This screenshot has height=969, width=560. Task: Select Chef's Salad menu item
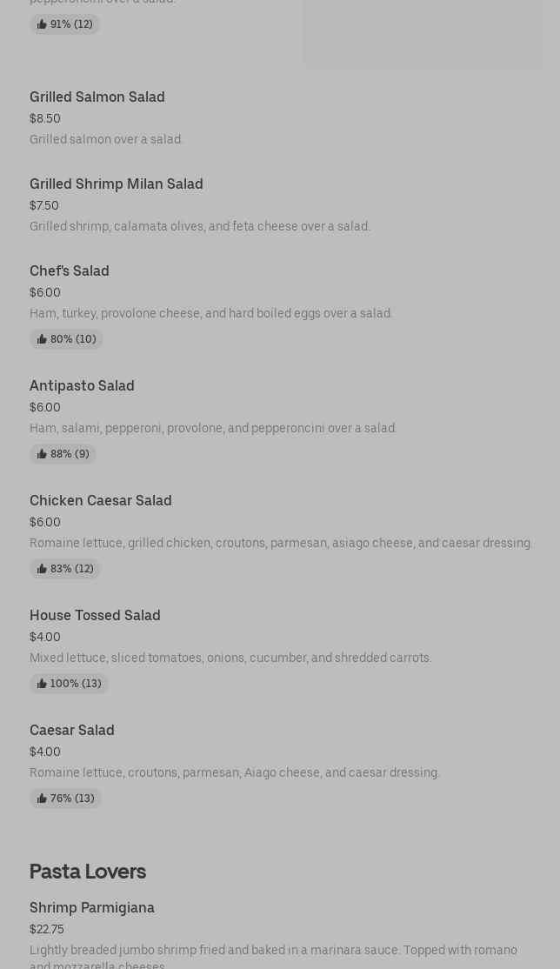click(70, 271)
